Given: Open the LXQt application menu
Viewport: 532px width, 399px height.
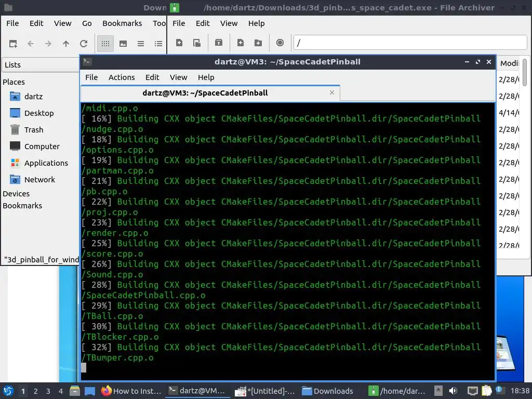Looking at the screenshot, I should point(8,391).
